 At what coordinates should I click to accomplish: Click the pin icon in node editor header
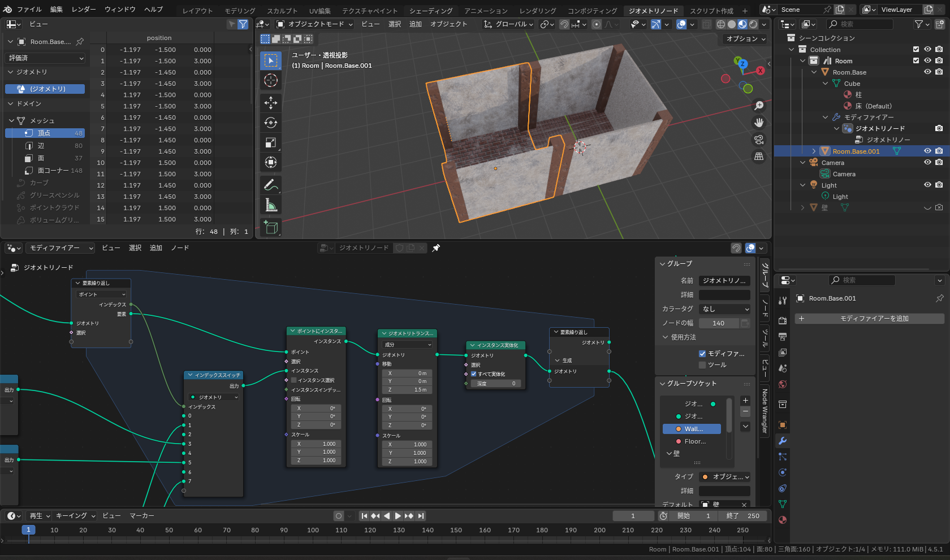coord(436,248)
